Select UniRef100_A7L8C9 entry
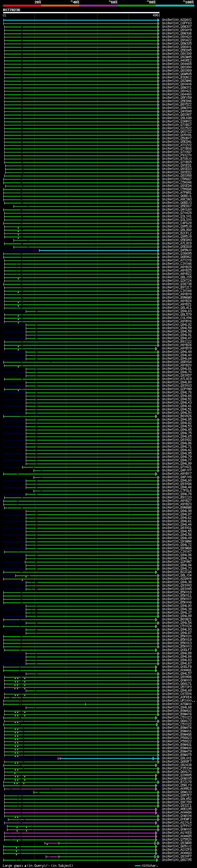 tap(177, 379)
